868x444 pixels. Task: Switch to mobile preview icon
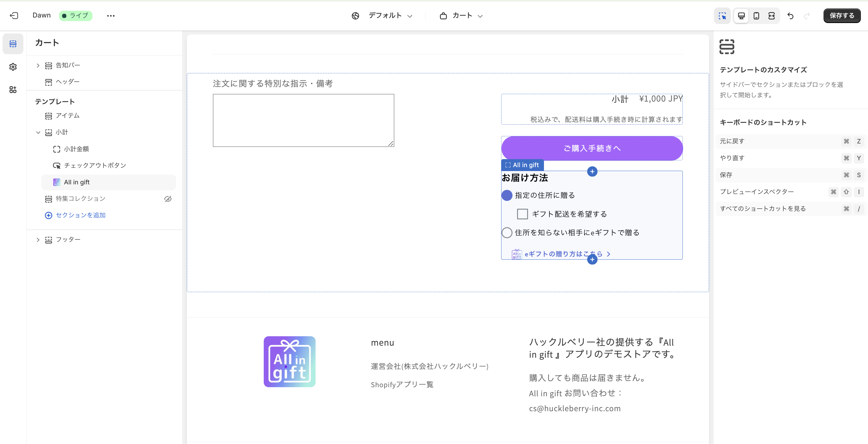[756, 16]
